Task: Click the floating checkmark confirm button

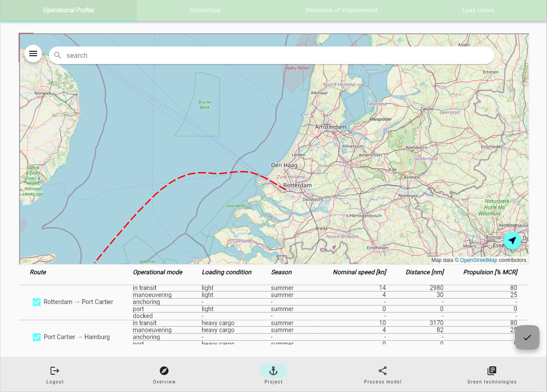Action: [527, 337]
